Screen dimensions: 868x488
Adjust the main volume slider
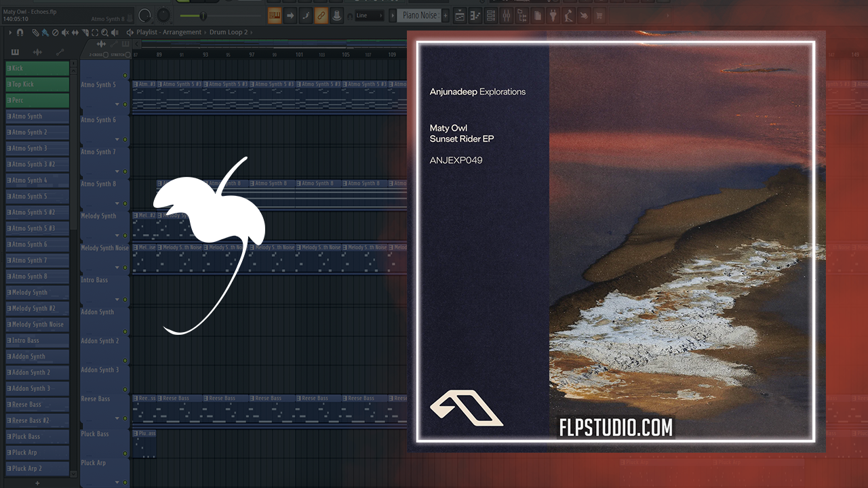pyautogui.click(x=203, y=15)
